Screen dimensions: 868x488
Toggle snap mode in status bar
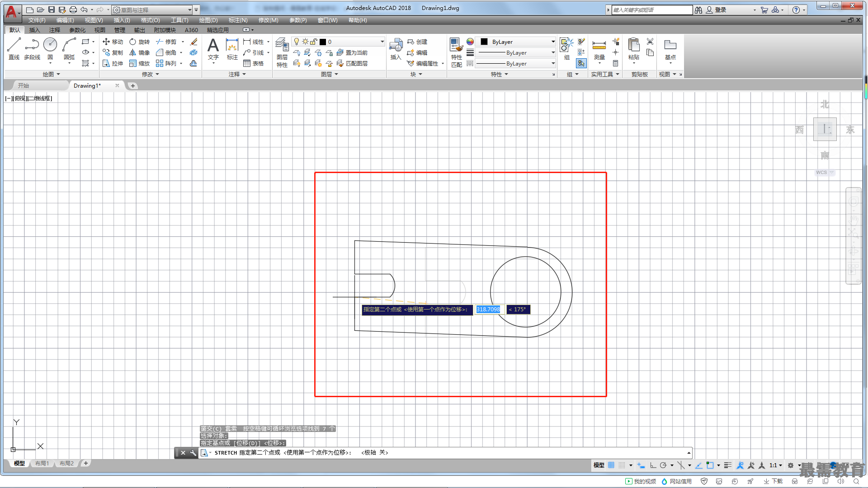pyautogui.click(x=622, y=465)
